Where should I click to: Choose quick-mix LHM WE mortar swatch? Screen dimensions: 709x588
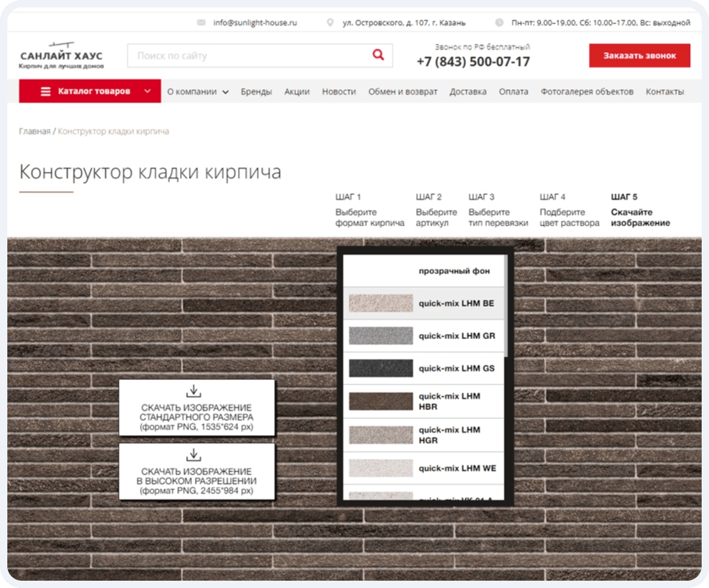pyautogui.click(x=423, y=468)
